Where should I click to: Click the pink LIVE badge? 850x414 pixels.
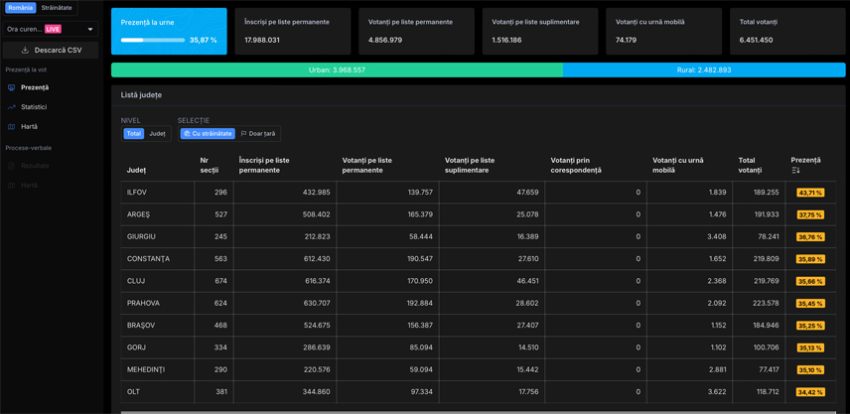pos(52,30)
